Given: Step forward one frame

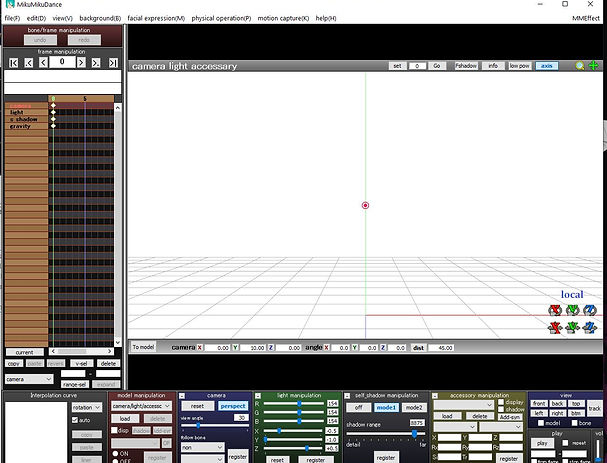Looking at the screenshot, I should coord(81,62).
